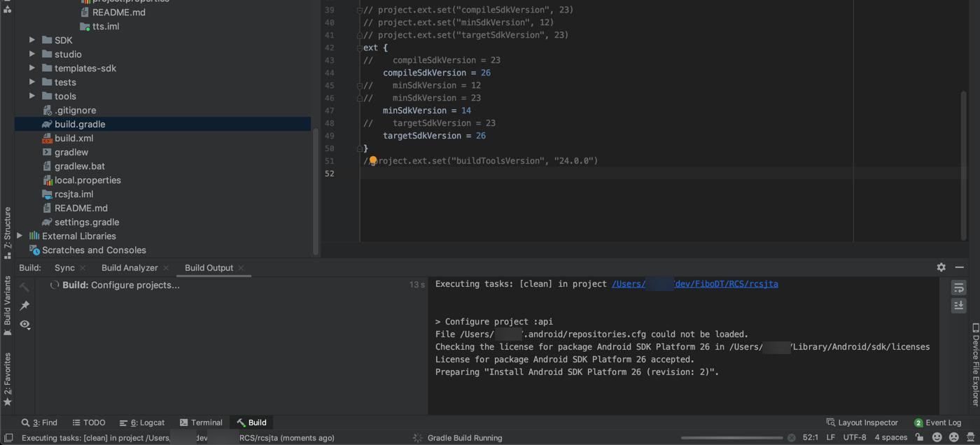980x445 pixels.
Task: Change the UTF-8 file encoding
Action: [855, 438]
